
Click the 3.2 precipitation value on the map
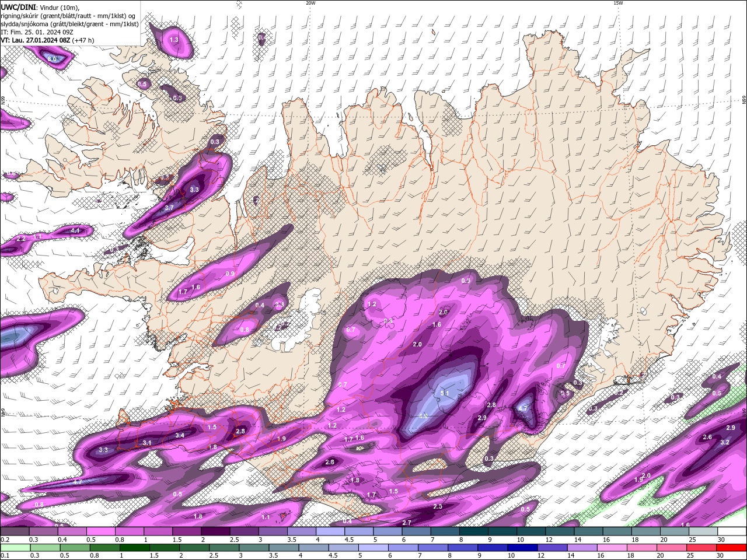(x=725, y=442)
